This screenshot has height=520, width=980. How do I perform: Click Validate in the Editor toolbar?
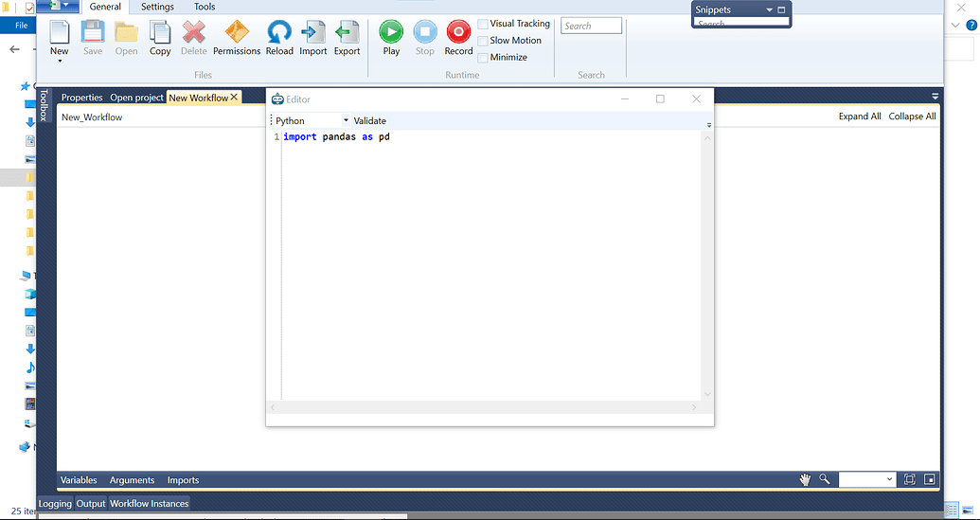tap(370, 120)
